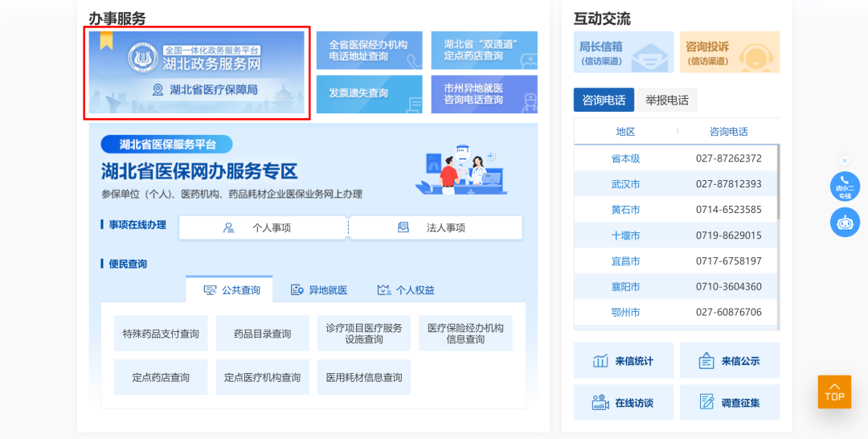Open 定点药店查询
The height and width of the screenshot is (439, 868).
coord(161,377)
